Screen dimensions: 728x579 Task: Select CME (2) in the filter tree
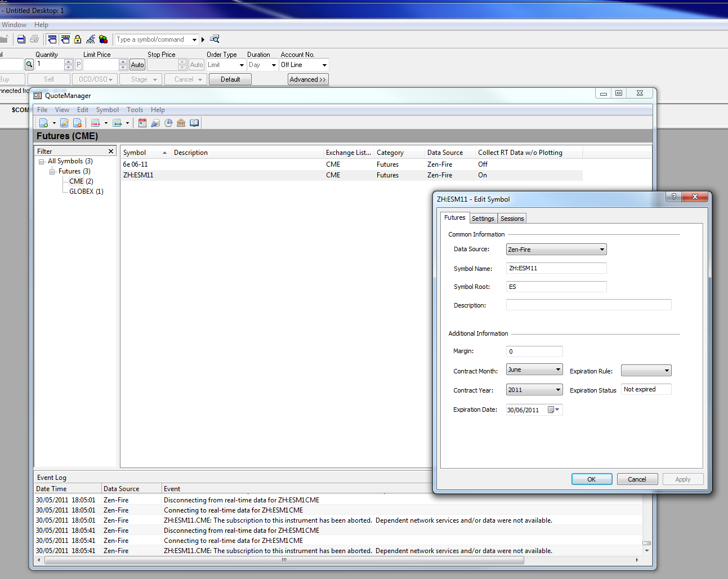coord(81,181)
